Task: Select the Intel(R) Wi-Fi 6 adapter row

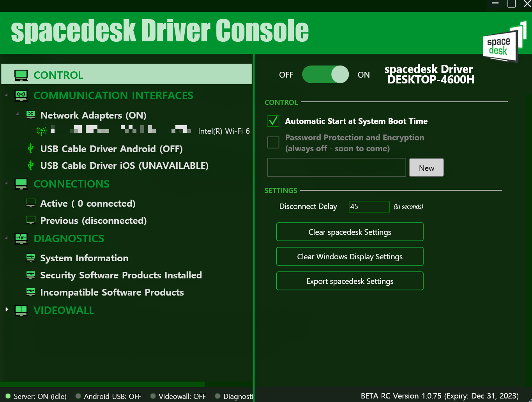Action: tap(143, 131)
